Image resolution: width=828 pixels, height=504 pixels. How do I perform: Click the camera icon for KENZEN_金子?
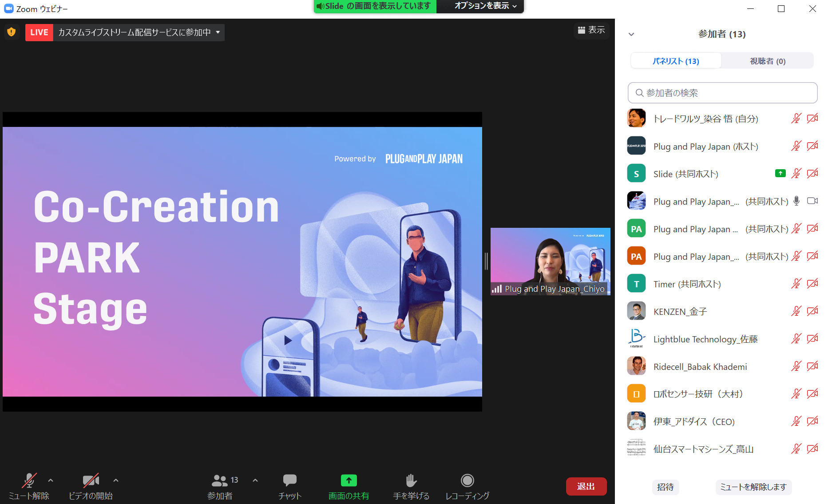click(812, 311)
